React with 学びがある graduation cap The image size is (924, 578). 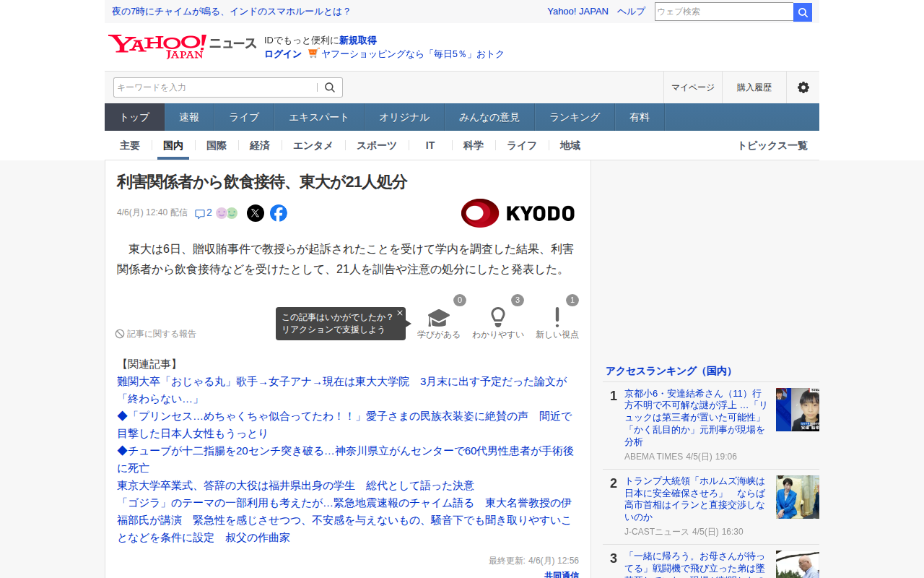click(x=438, y=318)
